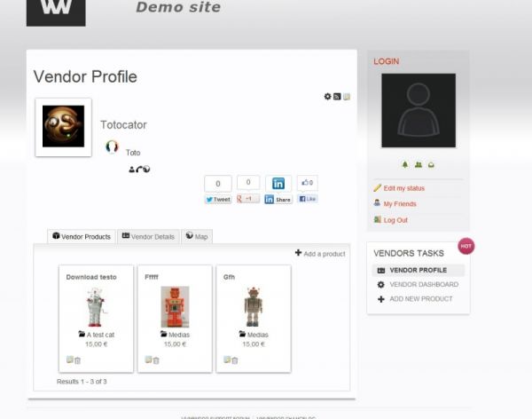Click the RSS feed icon
532x419 pixels.
[x=337, y=97]
